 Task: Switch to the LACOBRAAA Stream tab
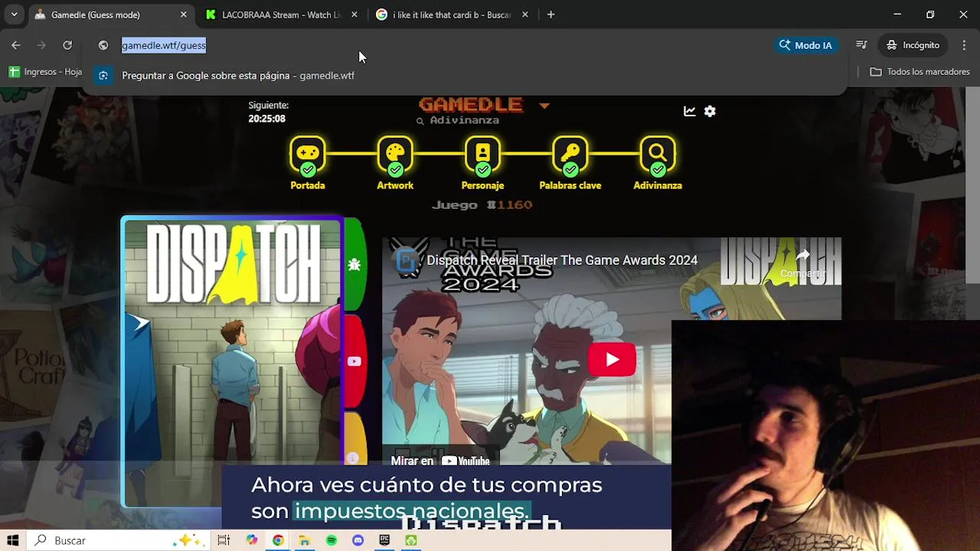[x=281, y=15]
